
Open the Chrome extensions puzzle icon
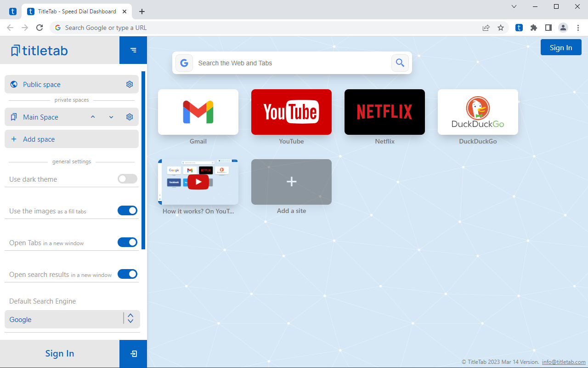[534, 28]
